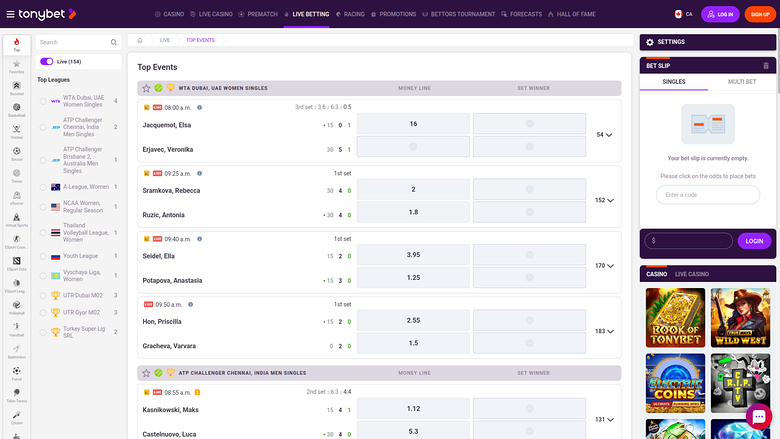Select UTR Dubai M02 radio
The height and width of the screenshot is (439, 780).
coord(43,295)
